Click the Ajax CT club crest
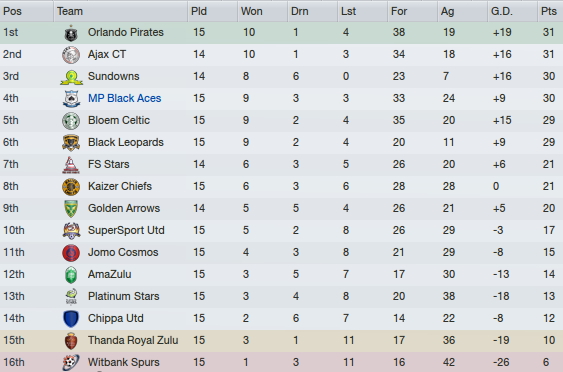 pos(71,55)
